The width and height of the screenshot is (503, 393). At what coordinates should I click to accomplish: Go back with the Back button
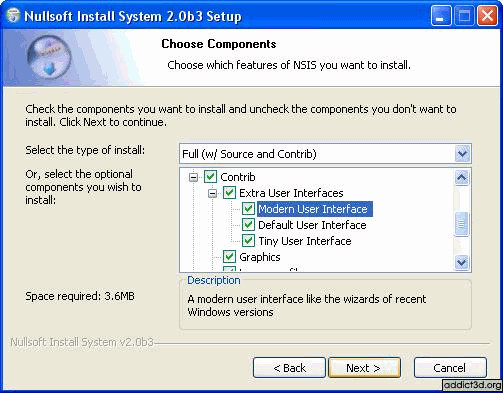tap(289, 368)
